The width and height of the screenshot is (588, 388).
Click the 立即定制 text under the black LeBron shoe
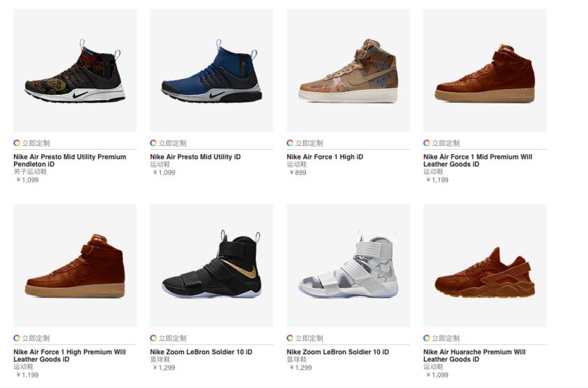point(172,338)
